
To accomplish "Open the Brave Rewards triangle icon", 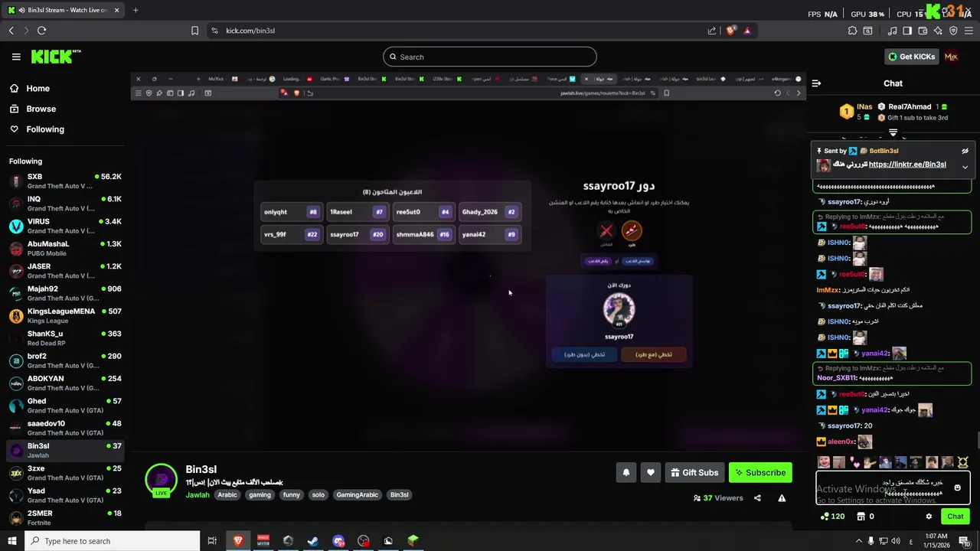I will point(747,31).
